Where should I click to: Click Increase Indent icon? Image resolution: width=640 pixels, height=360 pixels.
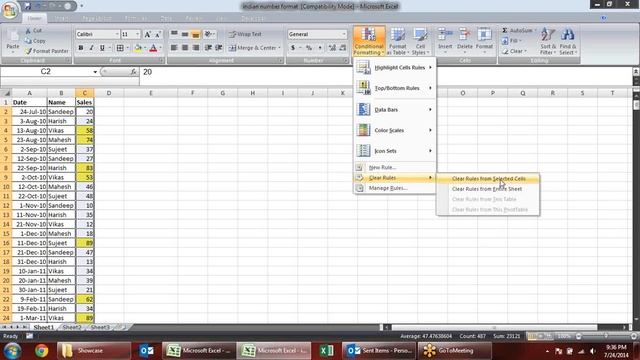(x=219, y=48)
